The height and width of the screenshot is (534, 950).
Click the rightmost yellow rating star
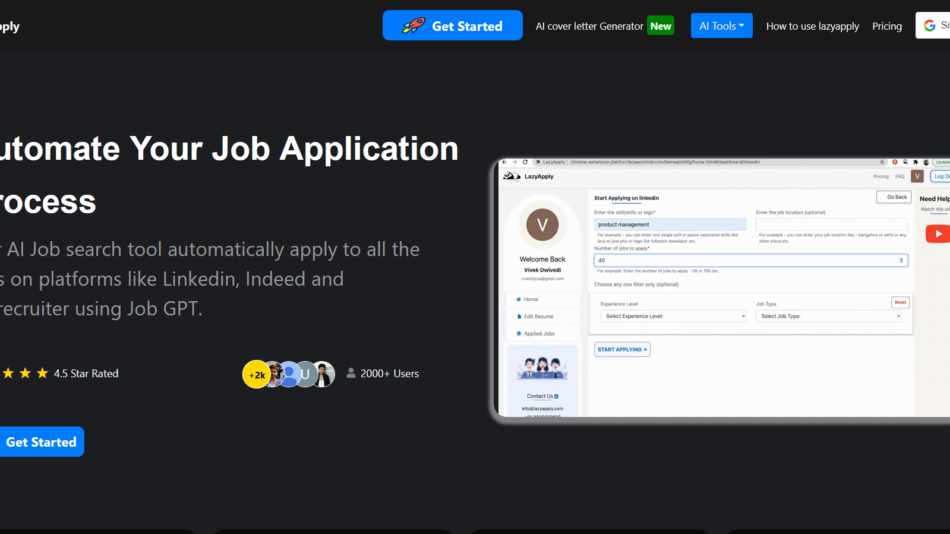pyautogui.click(x=42, y=373)
